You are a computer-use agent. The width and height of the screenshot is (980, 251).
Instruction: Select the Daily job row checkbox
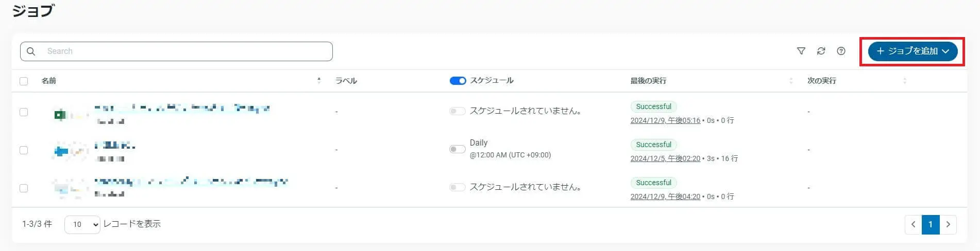(x=24, y=150)
